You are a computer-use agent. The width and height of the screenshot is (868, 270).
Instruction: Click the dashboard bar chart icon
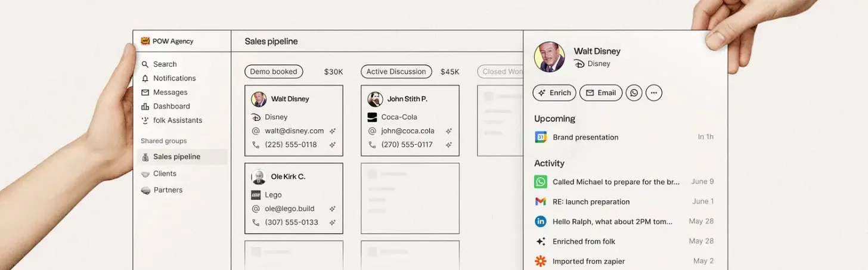click(145, 106)
